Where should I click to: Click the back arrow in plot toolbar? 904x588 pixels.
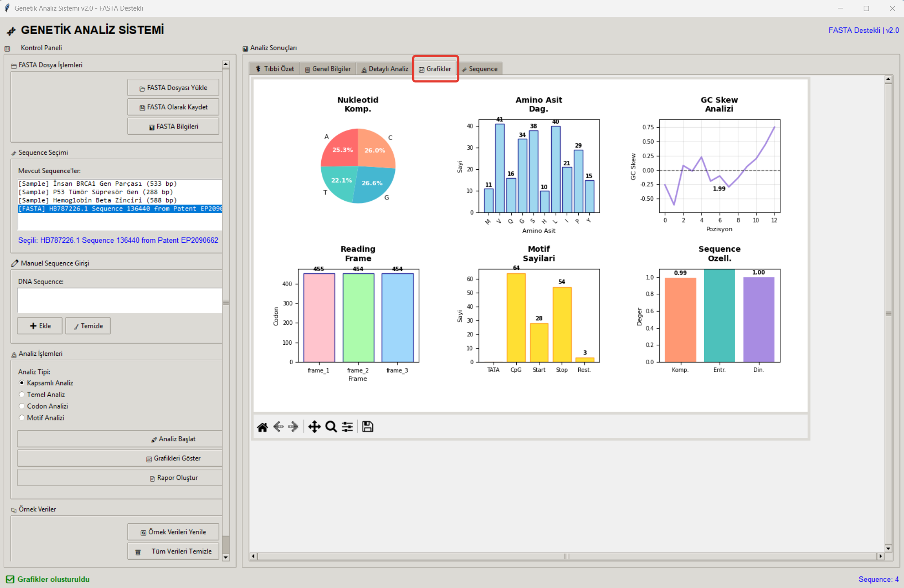click(x=278, y=427)
